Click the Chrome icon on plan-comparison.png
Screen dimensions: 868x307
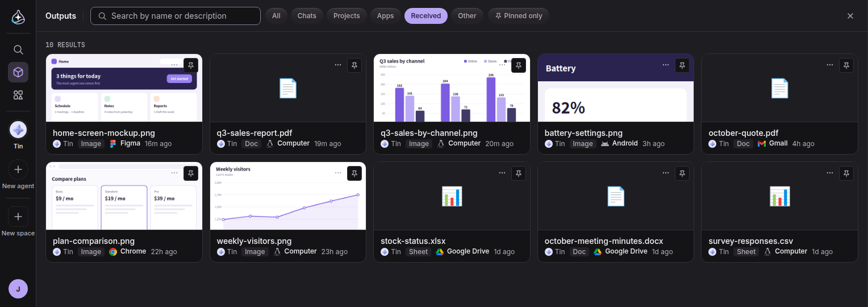(x=113, y=252)
